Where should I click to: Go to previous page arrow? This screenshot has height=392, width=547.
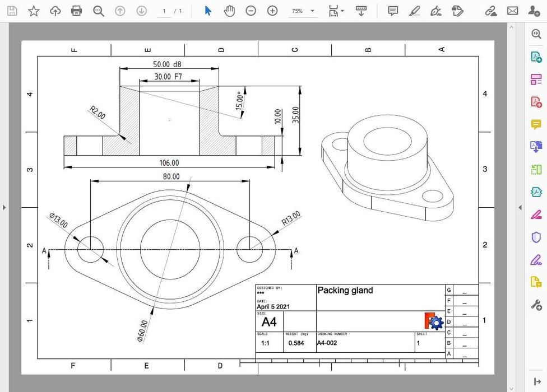tap(120, 11)
